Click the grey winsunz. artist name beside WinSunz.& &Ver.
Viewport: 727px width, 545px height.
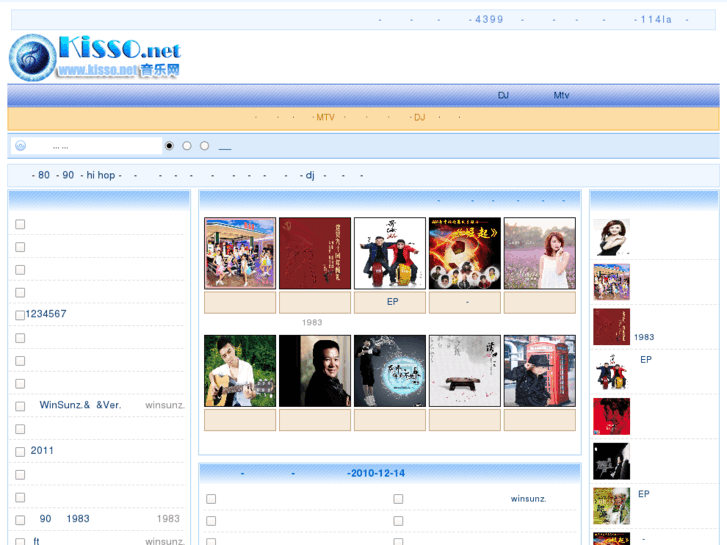(x=165, y=405)
